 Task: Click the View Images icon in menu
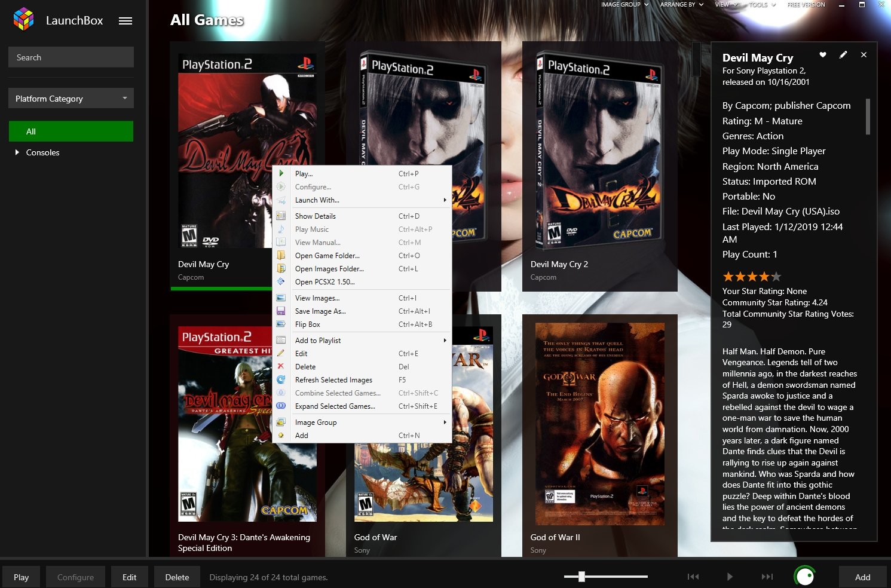(281, 298)
